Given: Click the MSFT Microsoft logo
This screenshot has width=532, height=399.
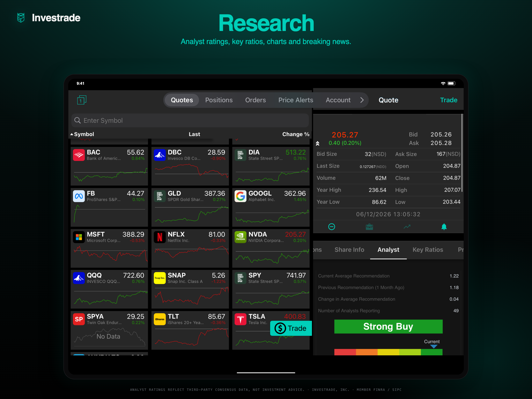Looking at the screenshot, I should (x=79, y=237).
